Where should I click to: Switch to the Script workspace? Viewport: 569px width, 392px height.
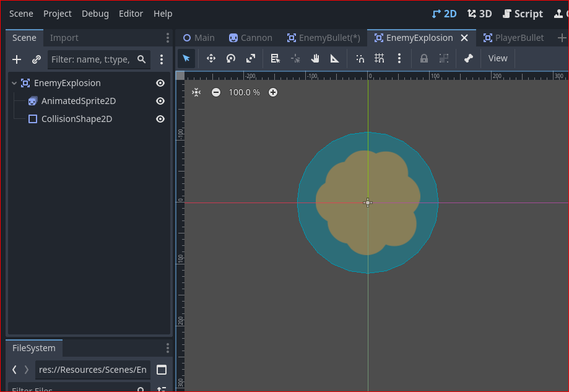[523, 14]
